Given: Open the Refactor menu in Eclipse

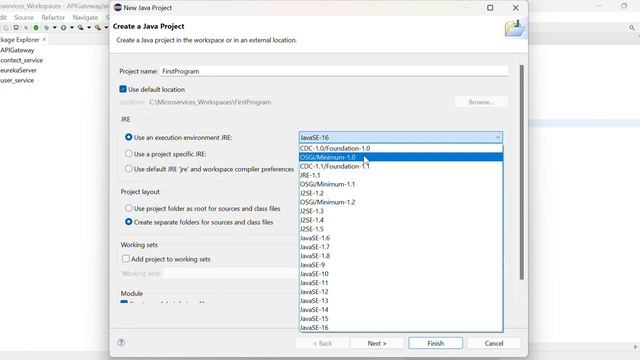Looking at the screenshot, I should tap(53, 18).
